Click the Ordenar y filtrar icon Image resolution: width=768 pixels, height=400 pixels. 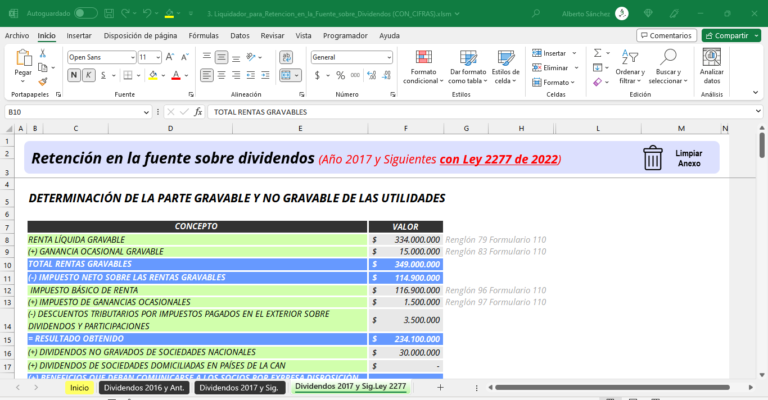630,57
